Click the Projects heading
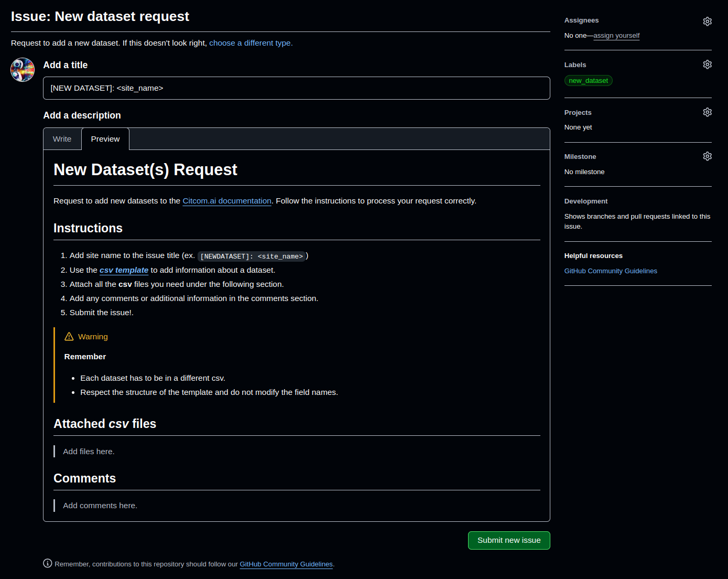This screenshot has width=728, height=579. [578, 113]
